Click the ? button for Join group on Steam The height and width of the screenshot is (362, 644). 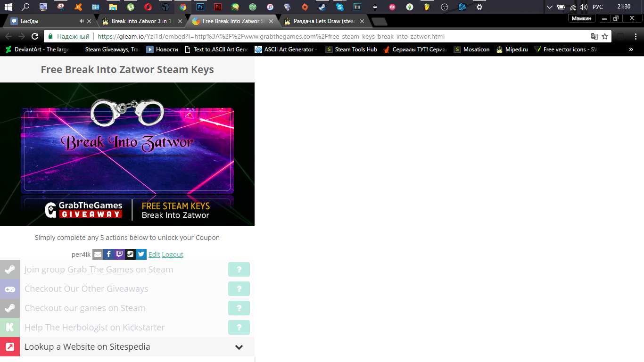point(239,270)
